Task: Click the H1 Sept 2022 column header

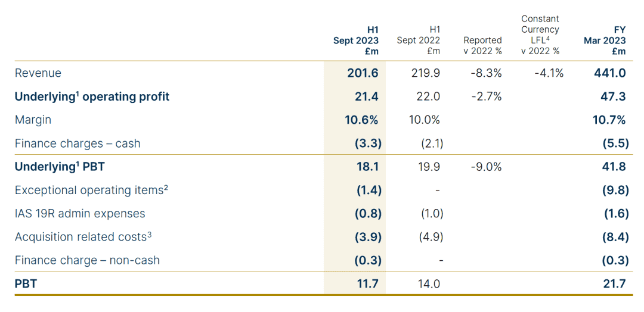Action: [419, 40]
